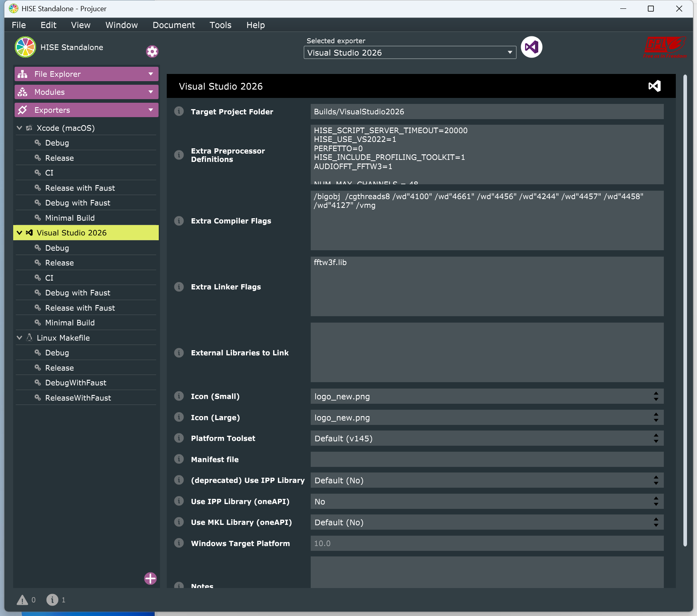Select the ReleaseWithFaust Linux configuration
The width and height of the screenshot is (697, 616).
(78, 398)
